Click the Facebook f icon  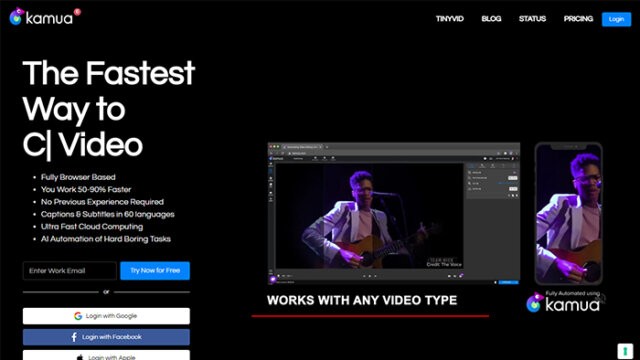74,337
